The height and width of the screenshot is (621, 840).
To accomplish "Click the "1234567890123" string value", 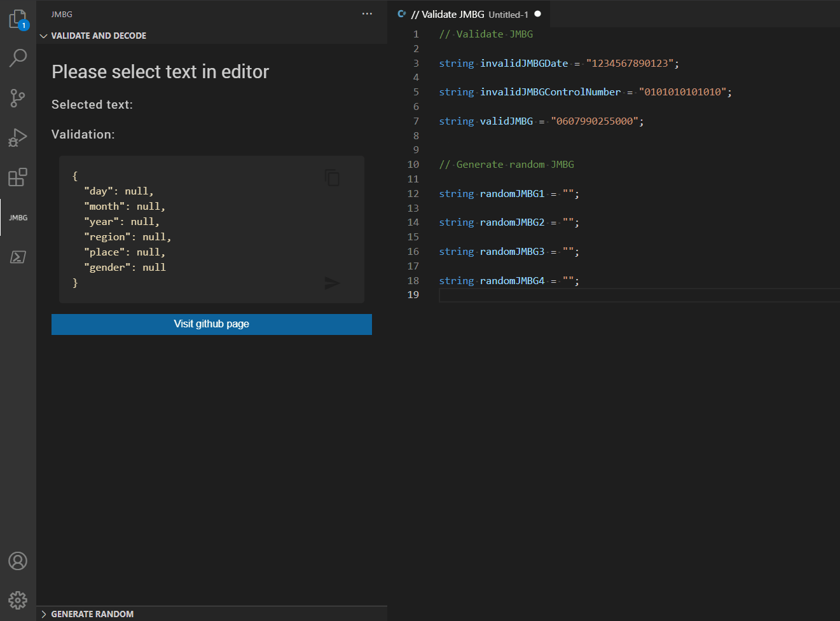I will click(630, 63).
